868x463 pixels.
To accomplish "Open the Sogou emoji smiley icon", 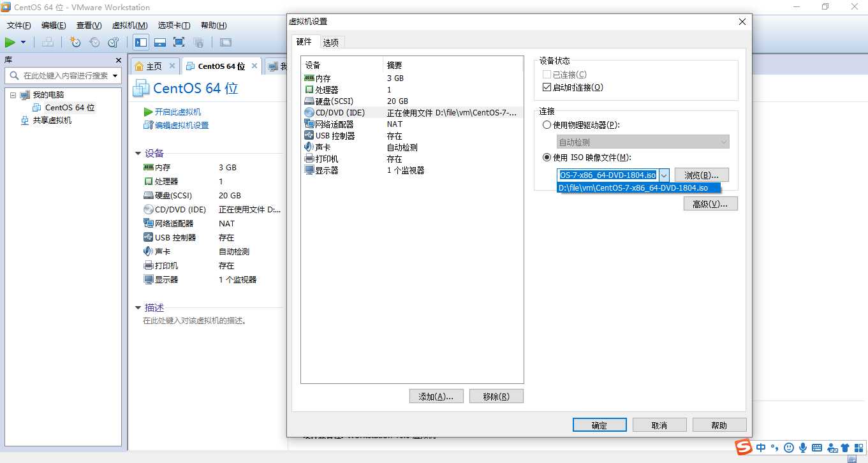I will coord(789,448).
